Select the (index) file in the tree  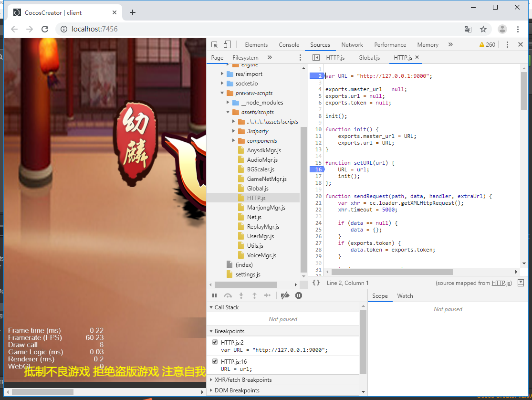(244, 265)
